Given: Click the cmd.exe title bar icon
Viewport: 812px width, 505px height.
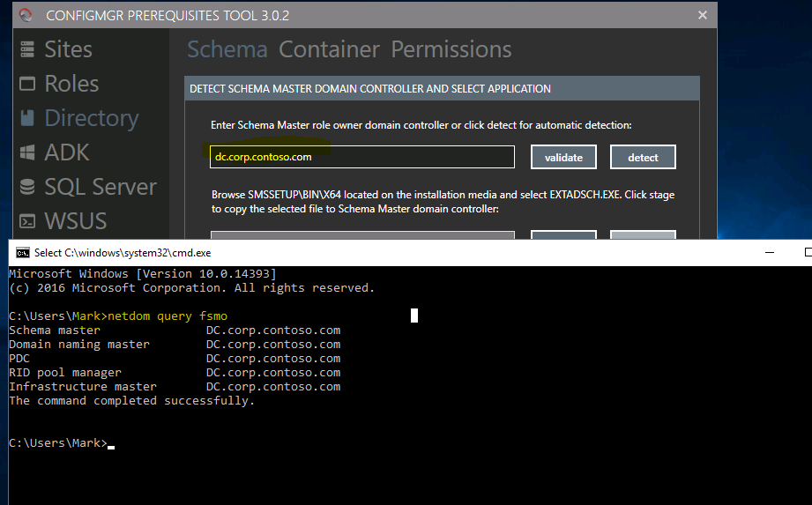Looking at the screenshot, I should pyautogui.click(x=22, y=252).
